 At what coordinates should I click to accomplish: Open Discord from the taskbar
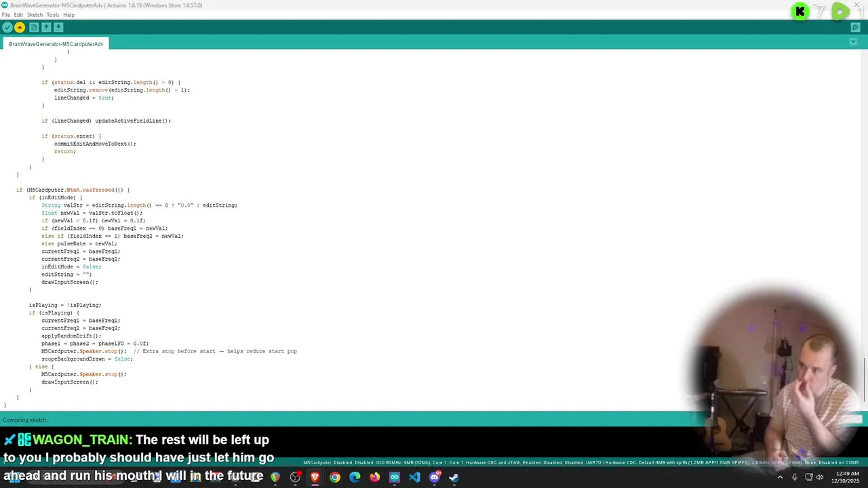[x=435, y=477]
